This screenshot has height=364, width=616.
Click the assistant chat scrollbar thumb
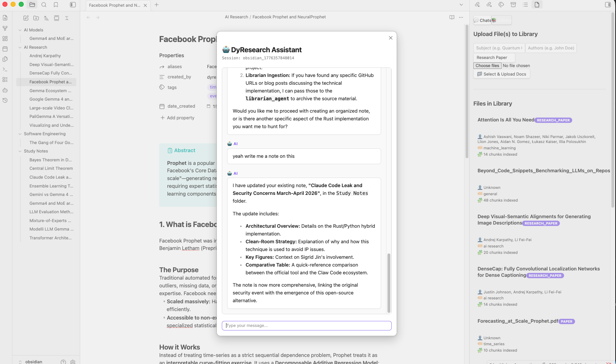click(x=389, y=283)
